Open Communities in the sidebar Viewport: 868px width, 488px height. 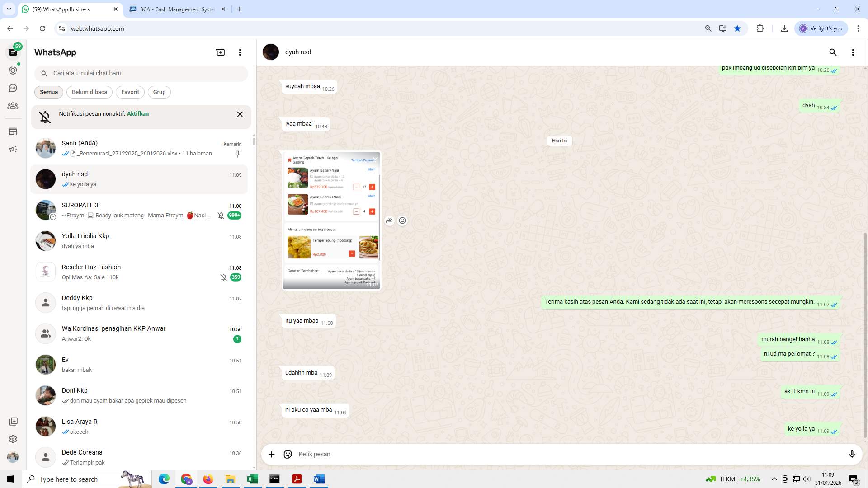(x=13, y=106)
